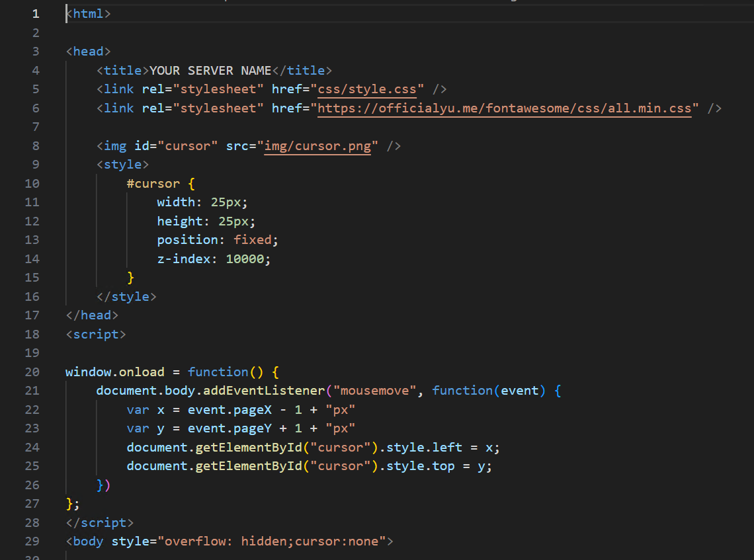Click the z-index value 10000
754x560 pixels.
pyautogui.click(x=245, y=259)
